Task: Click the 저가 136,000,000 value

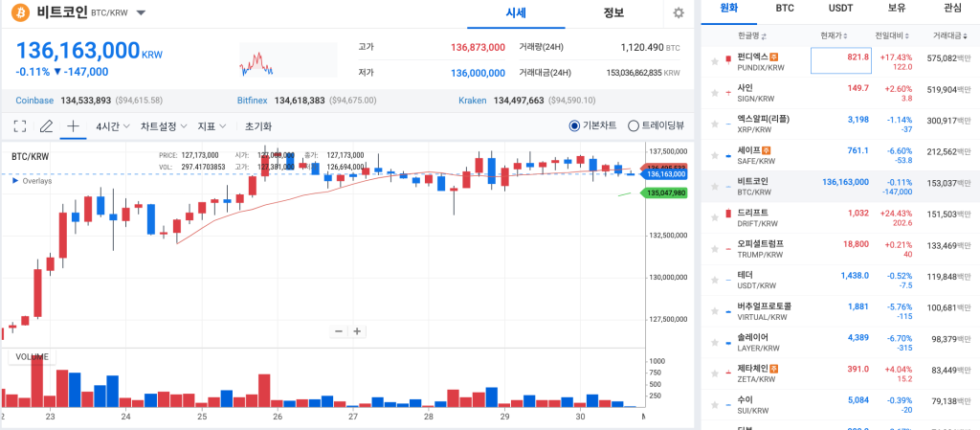Action: tap(479, 73)
